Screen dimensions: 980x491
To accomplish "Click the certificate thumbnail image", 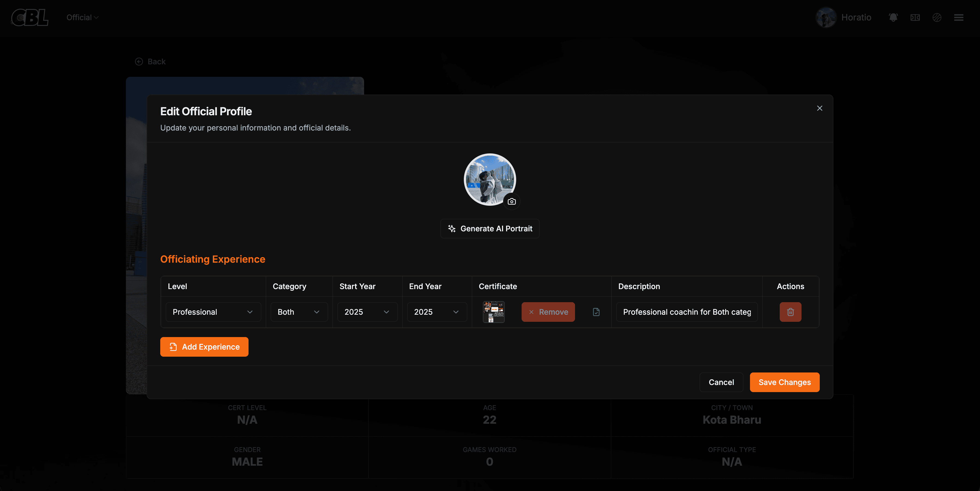I will click(x=494, y=312).
